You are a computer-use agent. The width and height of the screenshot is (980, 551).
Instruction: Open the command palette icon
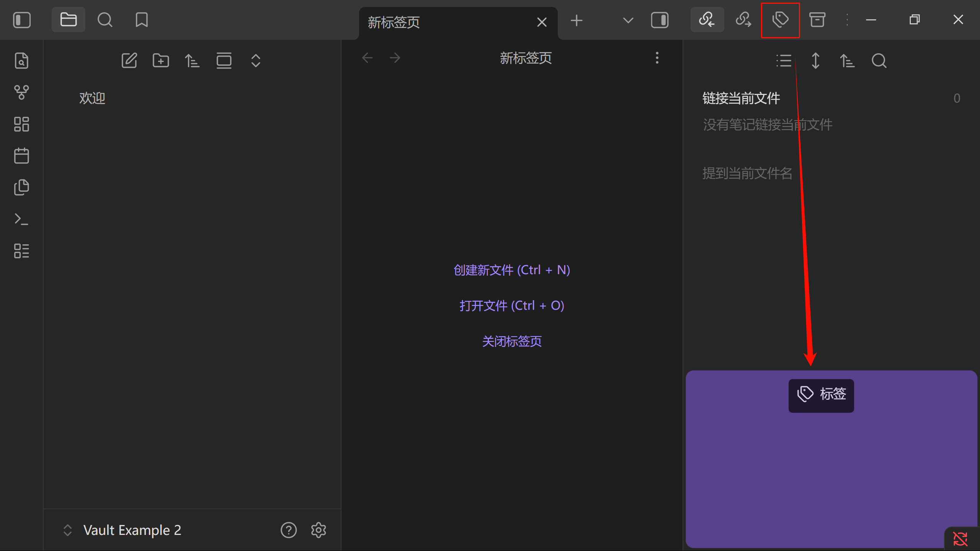tap(21, 219)
